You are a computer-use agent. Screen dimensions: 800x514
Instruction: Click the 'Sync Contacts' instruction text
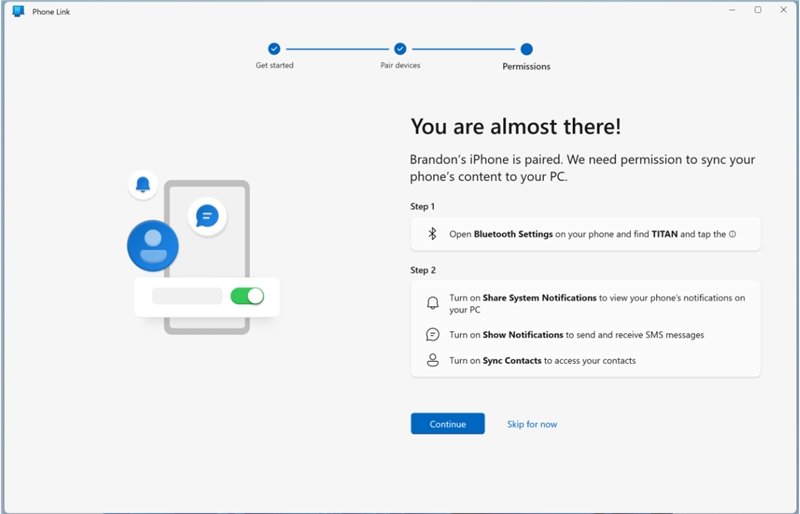(x=542, y=360)
